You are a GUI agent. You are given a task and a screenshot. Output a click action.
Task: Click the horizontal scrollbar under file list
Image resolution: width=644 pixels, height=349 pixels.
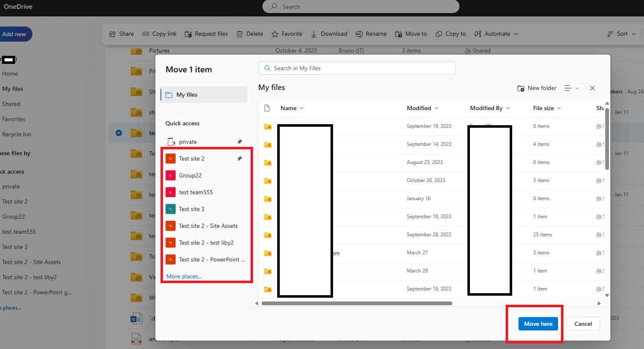coord(357,303)
